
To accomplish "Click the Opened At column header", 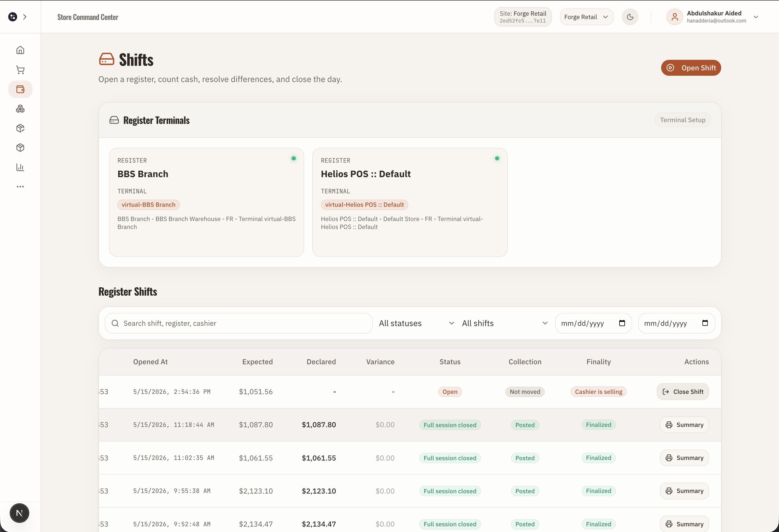I will tap(150, 362).
